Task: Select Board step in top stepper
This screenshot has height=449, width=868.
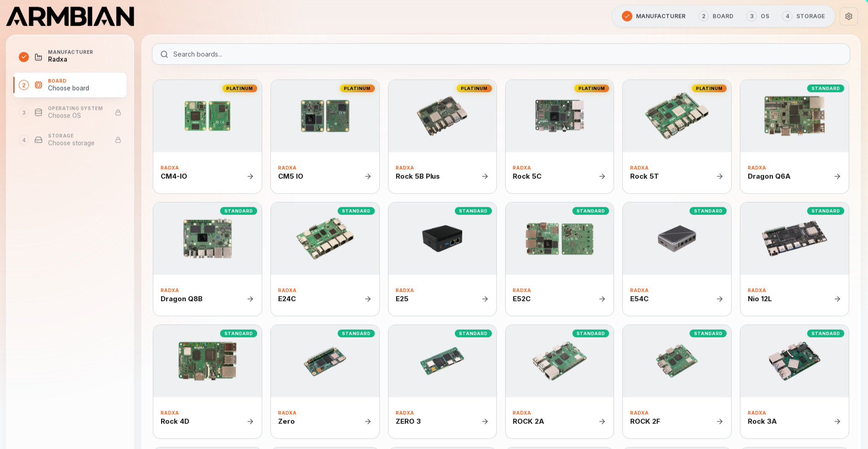Action: [x=716, y=16]
